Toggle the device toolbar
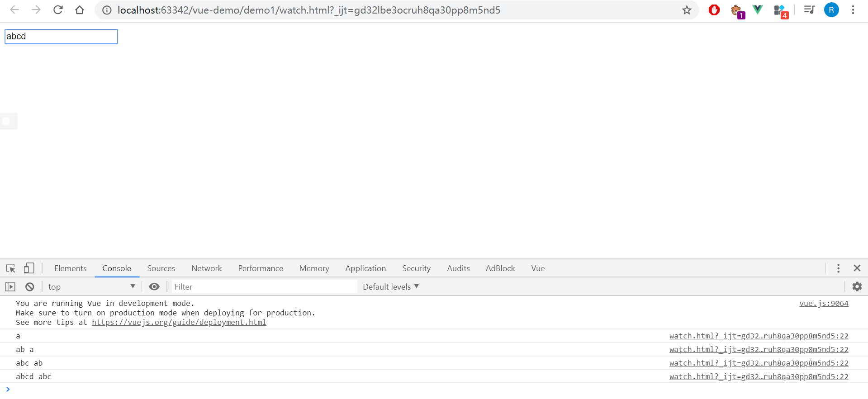 [x=29, y=268]
